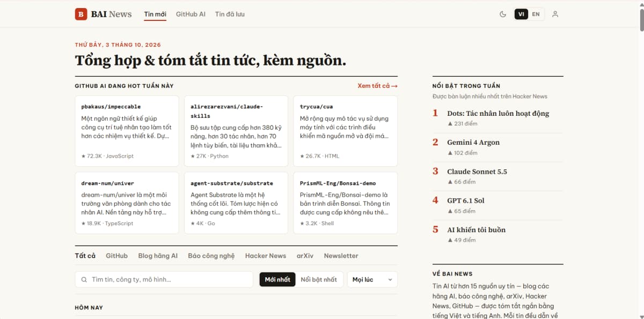This screenshot has height=319, width=644.
Task: Click the search magnifier icon
Action: click(84, 279)
